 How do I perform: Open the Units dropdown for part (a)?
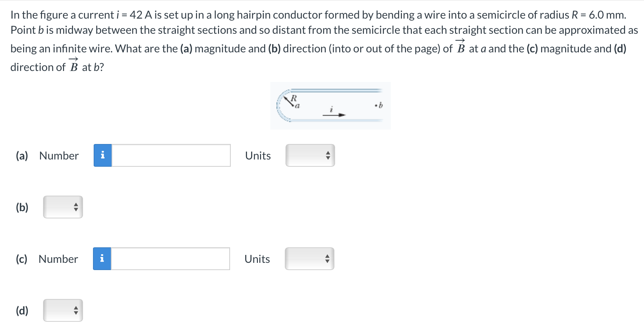[309, 156]
